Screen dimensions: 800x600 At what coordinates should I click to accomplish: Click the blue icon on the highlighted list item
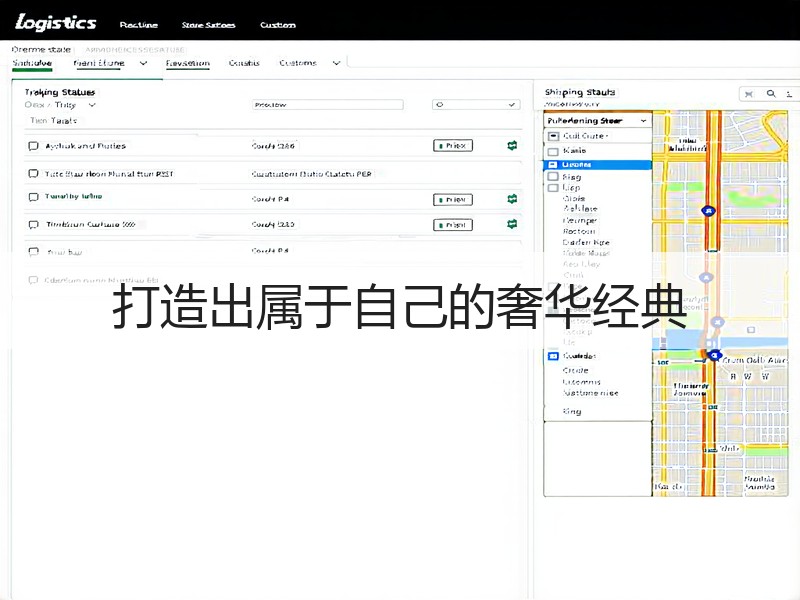coord(553,165)
